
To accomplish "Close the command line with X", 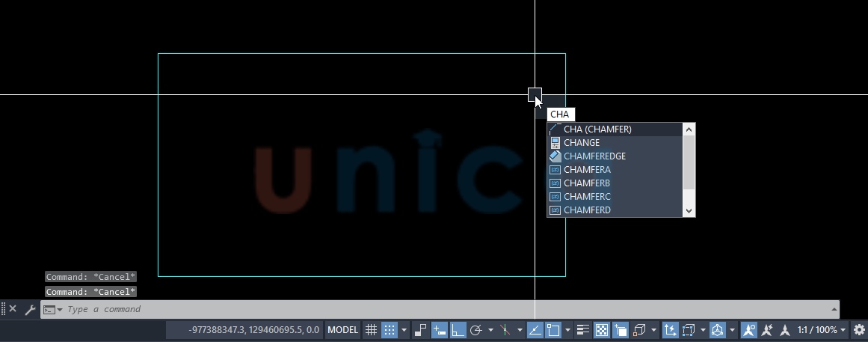I will [13, 309].
